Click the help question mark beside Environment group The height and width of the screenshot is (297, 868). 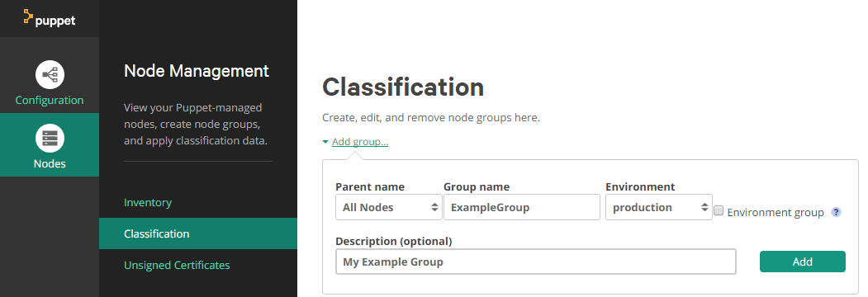(x=837, y=212)
